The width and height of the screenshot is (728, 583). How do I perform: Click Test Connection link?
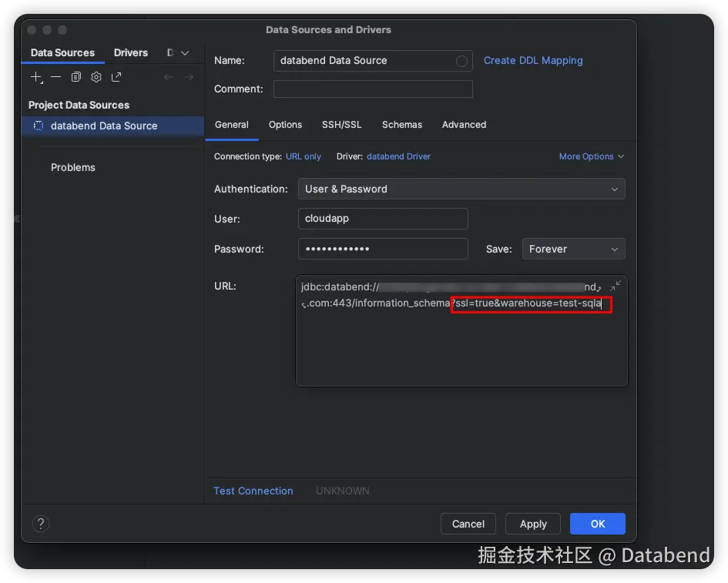click(253, 491)
